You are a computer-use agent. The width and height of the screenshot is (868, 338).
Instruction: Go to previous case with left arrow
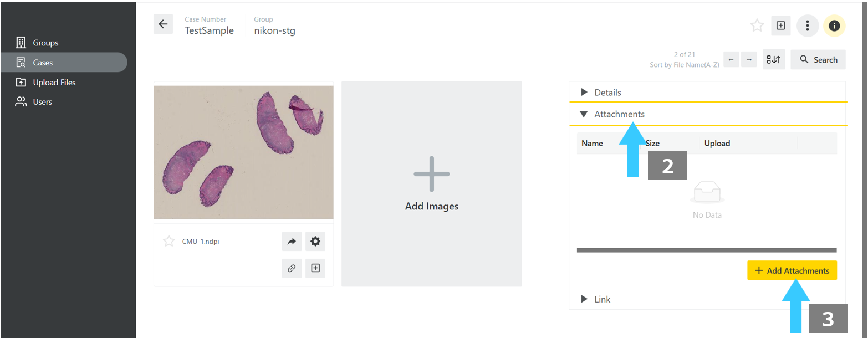click(x=731, y=59)
